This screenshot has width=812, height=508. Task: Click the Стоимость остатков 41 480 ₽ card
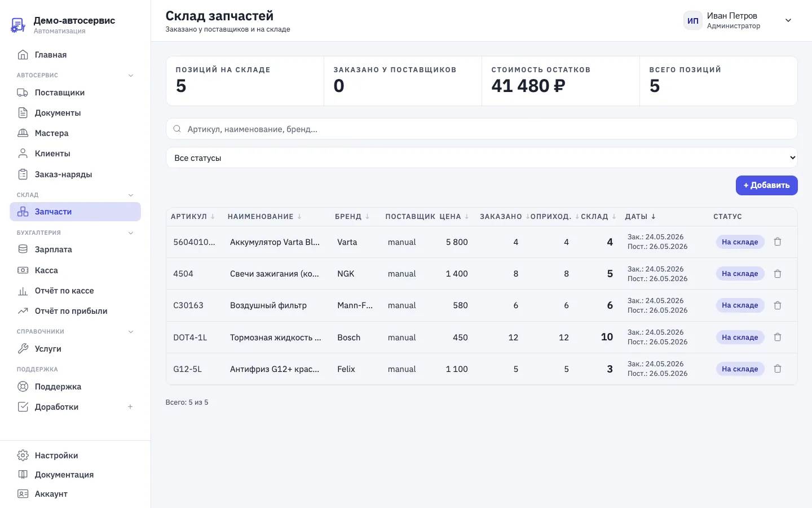[561, 81]
